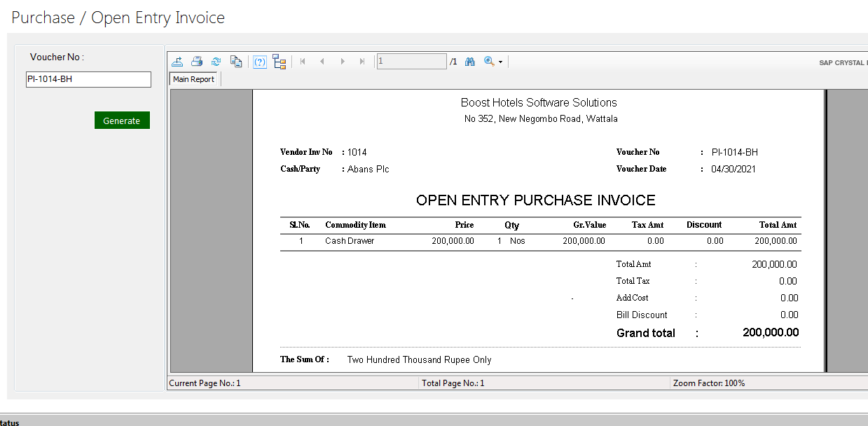Refresh the report with the refresh icon

[216, 62]
